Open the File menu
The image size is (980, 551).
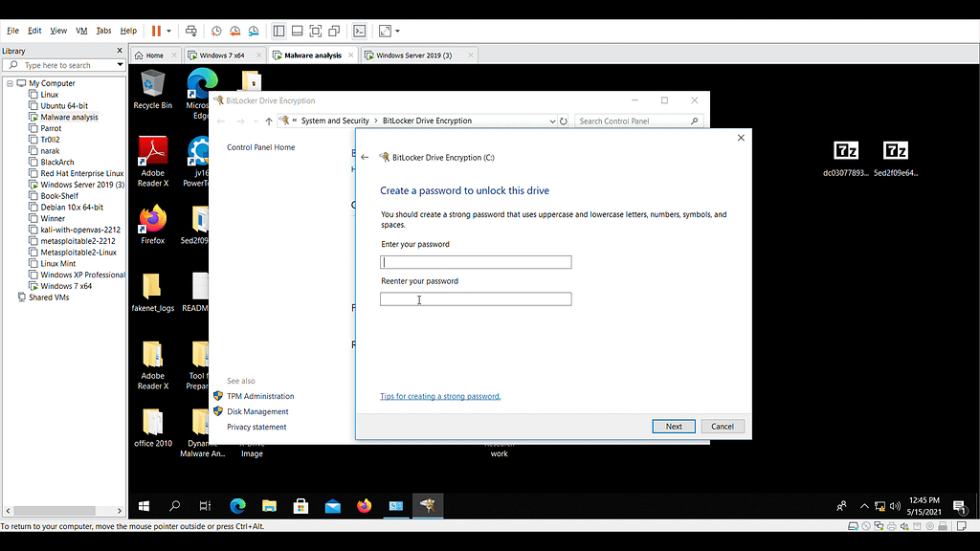(12, 31)
